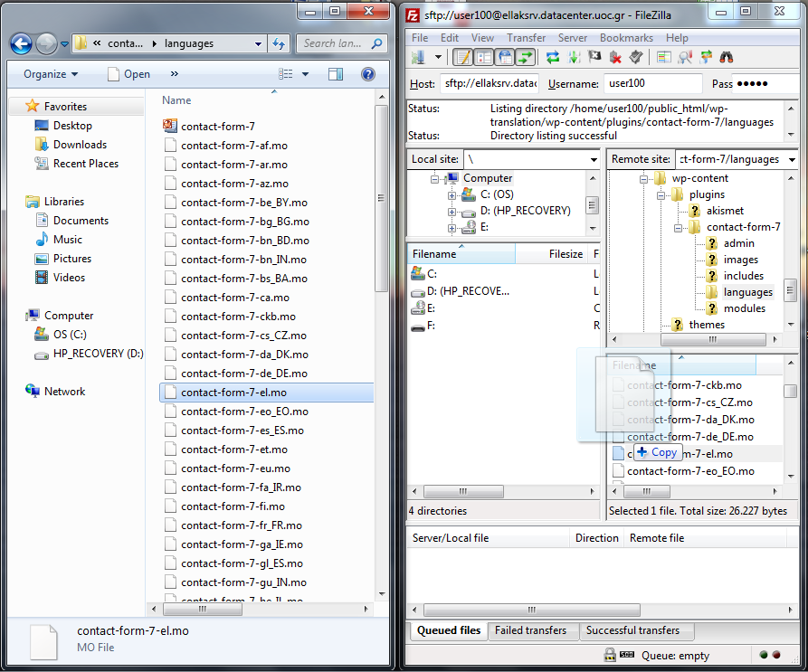808x672 pixels.
Task: Toggle transfer queue display button
Action: tap(526, 57)
